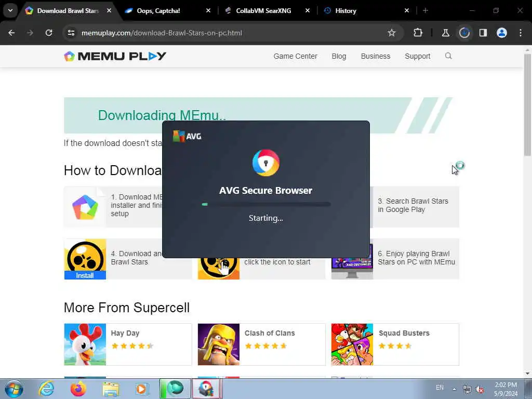Select the Download Brawl Stars tab
The width and height of the screenshot is (532, 399).
click(69, 11)
